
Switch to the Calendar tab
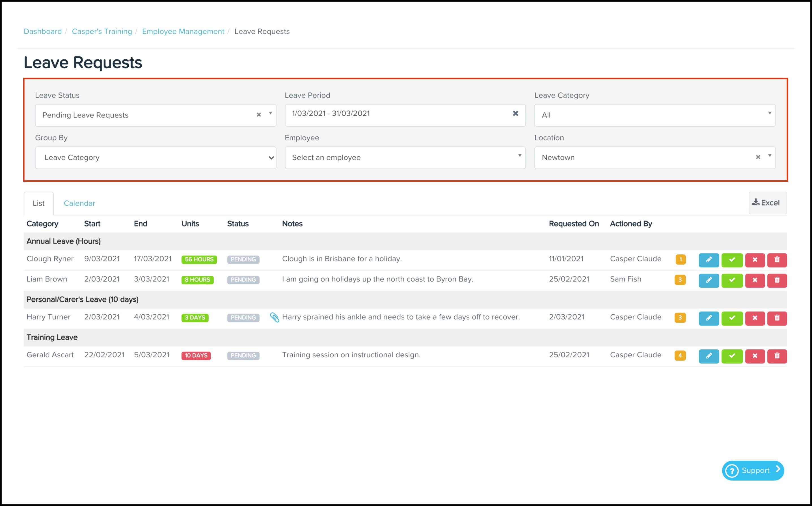point(79,203)
